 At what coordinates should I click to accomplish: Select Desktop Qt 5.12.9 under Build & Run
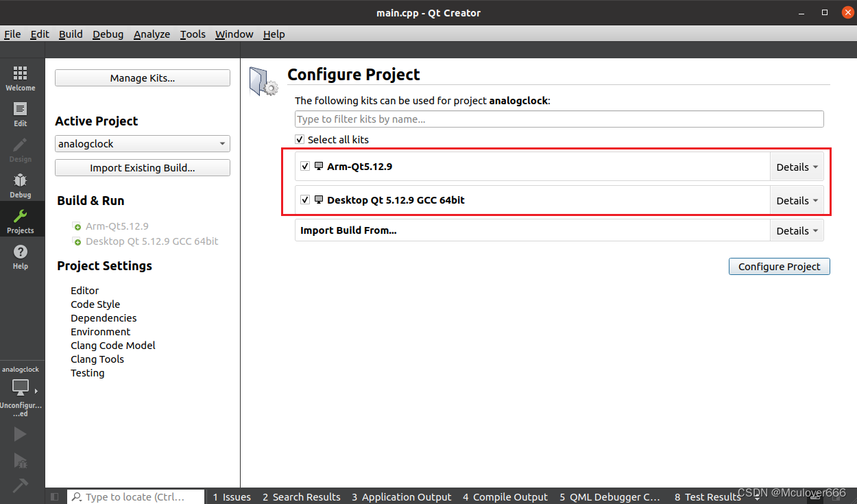[152, 241]
